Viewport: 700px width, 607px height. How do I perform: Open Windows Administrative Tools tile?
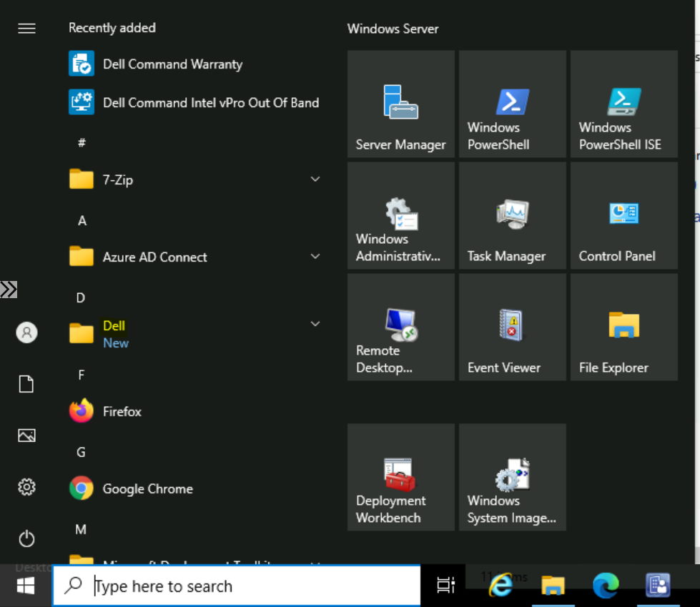click(x=401, y=216)
